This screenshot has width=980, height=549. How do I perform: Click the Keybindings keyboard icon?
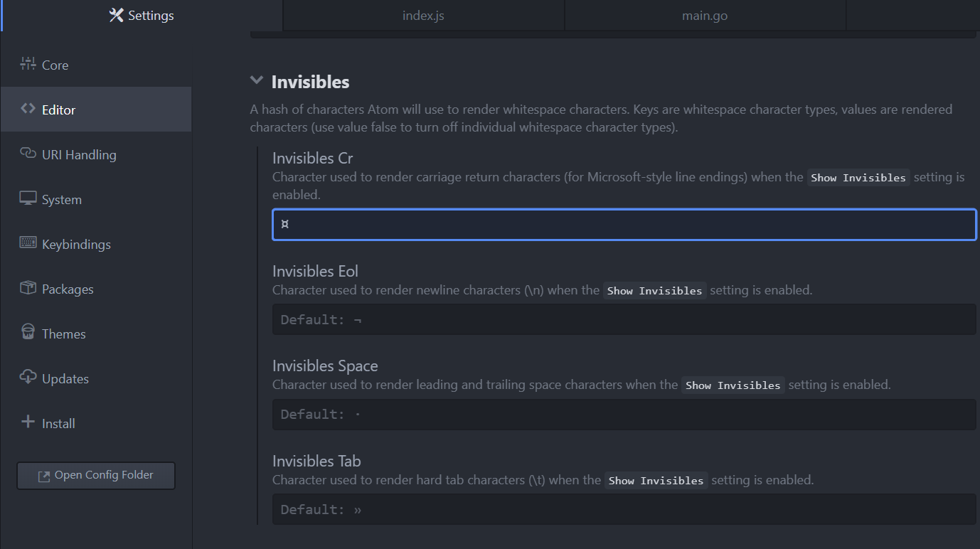[x=28, y=243]
